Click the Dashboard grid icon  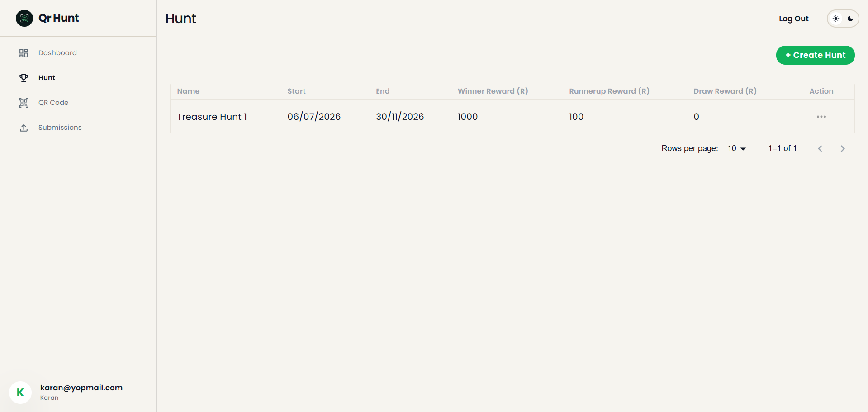point(24,53)
